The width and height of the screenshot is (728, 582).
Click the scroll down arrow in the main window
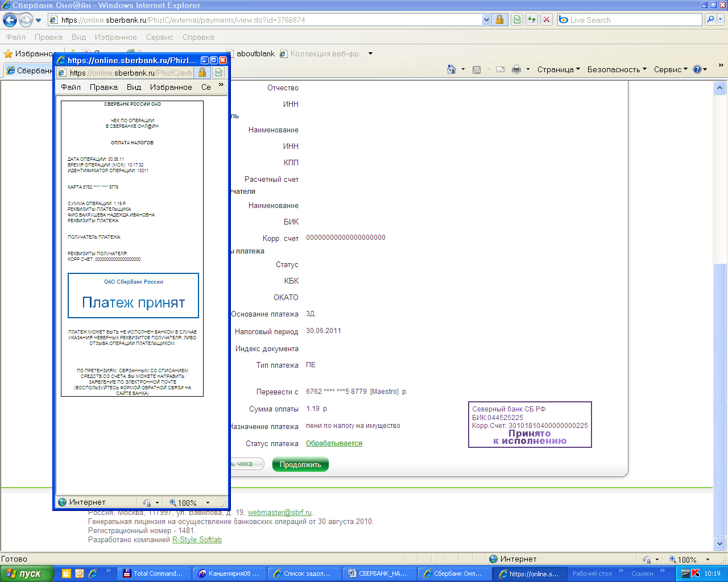pos(719,543)
